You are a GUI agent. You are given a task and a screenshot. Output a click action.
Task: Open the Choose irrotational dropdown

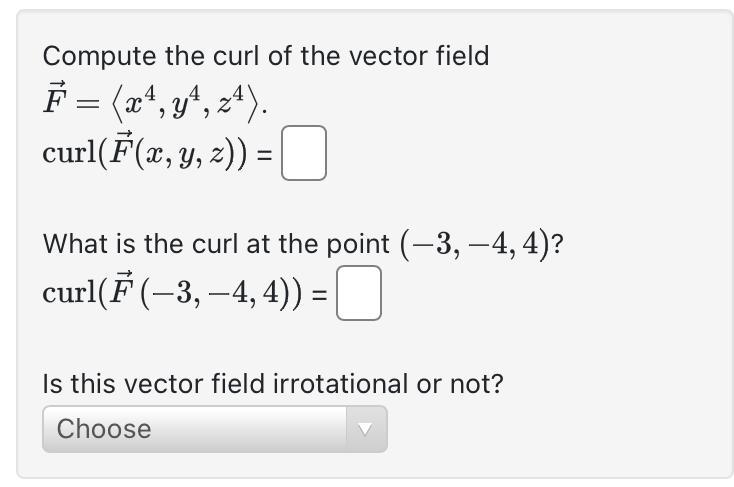click(215, 429)
